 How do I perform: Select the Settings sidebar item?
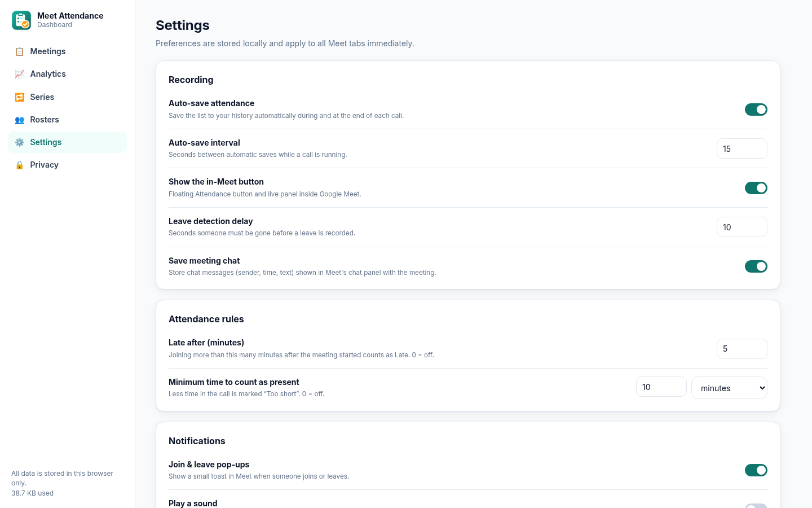(68, 142)
